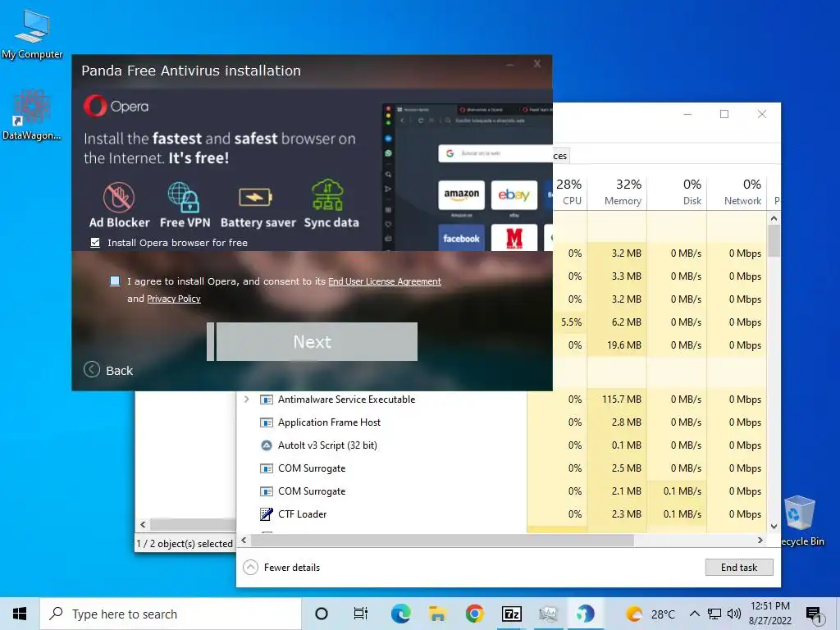This screenshot has height=630, width=840.
Task: Open the notification center icon
Action: point(814,615)
